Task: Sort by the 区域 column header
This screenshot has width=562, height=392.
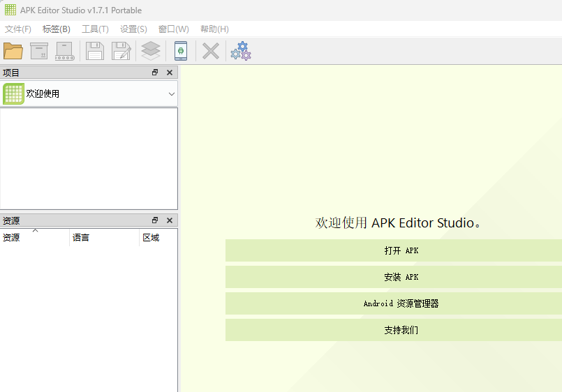Action: click(x=158, y=237)
